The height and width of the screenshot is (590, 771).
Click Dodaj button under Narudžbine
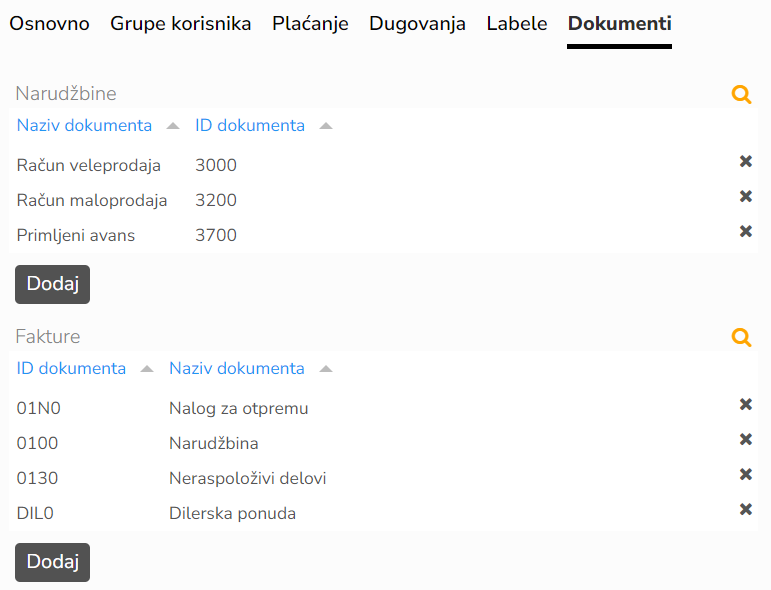coord(53,284)
